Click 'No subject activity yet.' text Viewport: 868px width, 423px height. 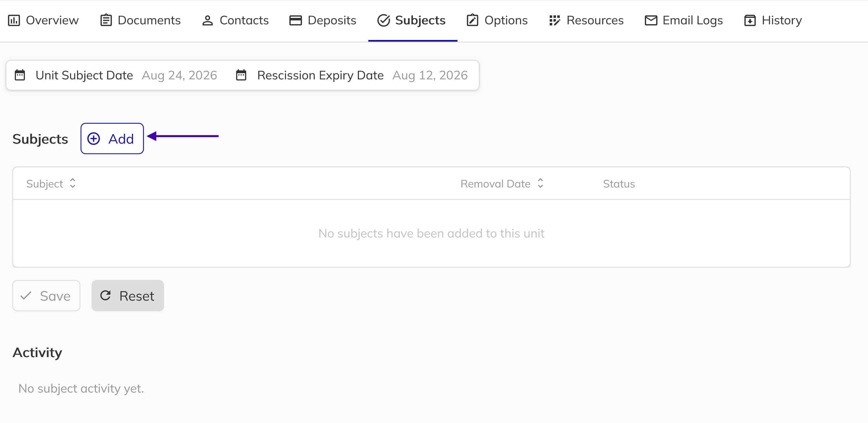click(81, 389)
